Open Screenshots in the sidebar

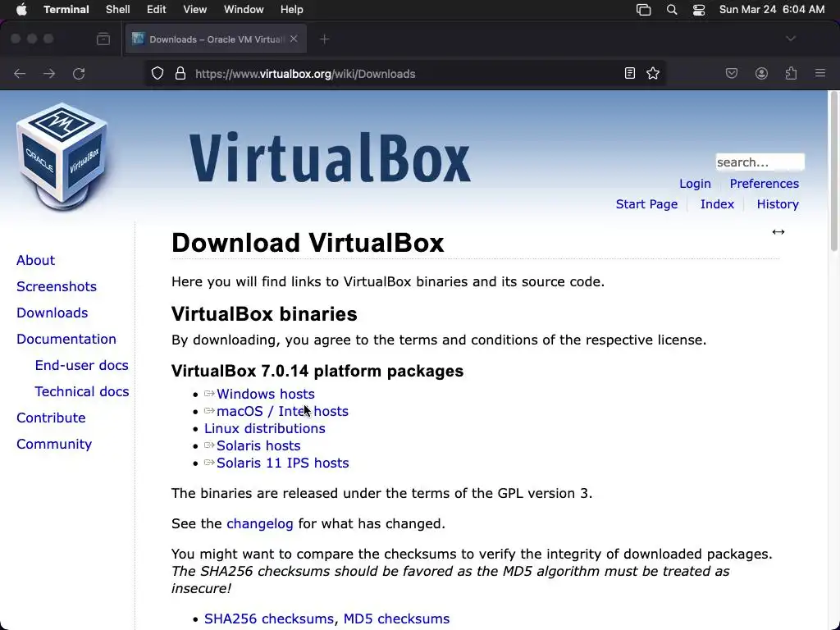pos(57,286)
